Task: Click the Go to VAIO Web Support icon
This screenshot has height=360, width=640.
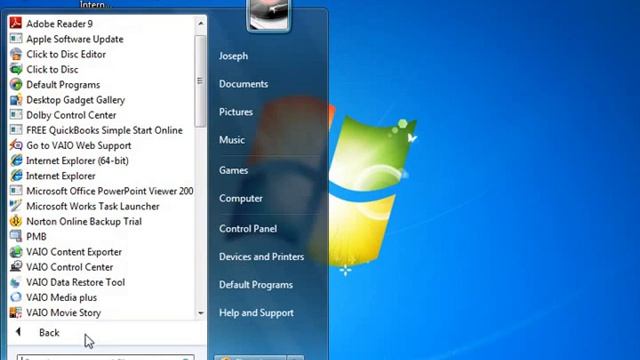Action: [x=16, y=145]
